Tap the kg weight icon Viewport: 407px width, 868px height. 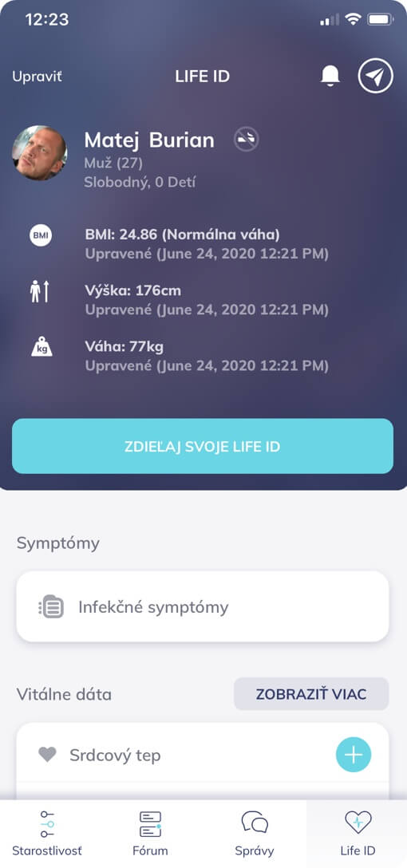coord(41,347)
